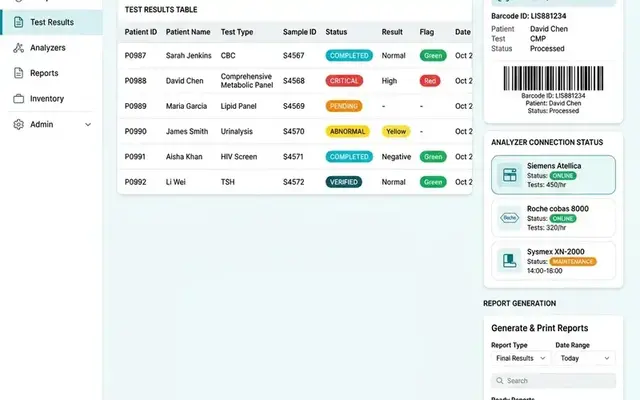Click the ONLINE badge on Siemens Atellica

pyautogui.click(x=563, y=176)
